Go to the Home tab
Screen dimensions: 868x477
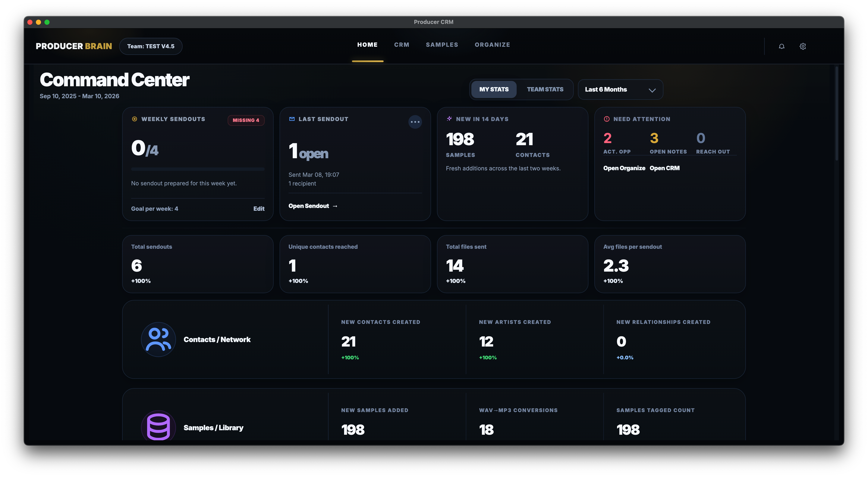367,45
